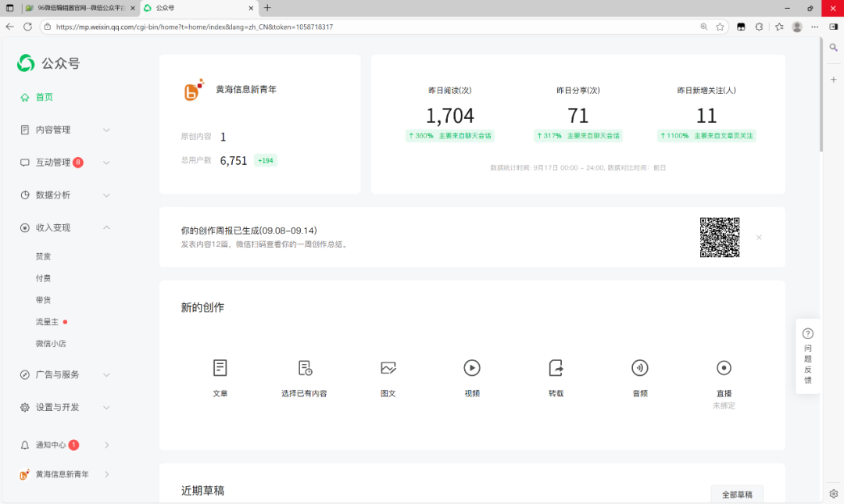The height and width of the screenshot is (504, 844).
Task: Open the 转载 repost option
Action: click(556, 368)
